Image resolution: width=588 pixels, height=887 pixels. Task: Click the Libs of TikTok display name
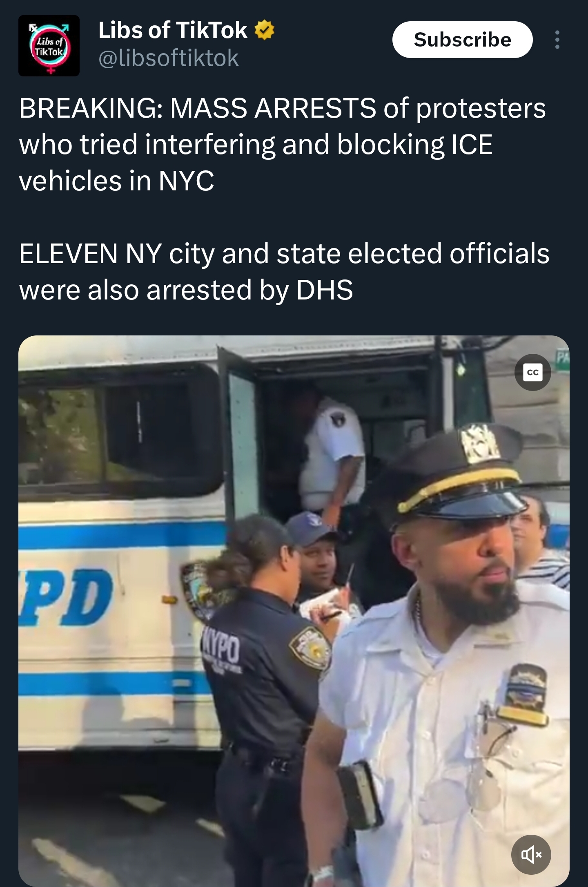pyautogui.click(x=173, y=30)
